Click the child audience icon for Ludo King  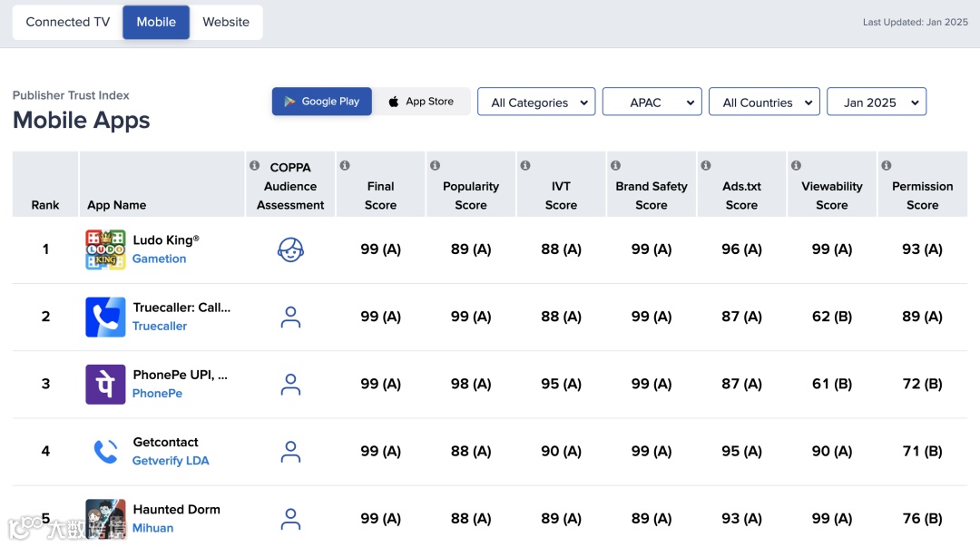tap(290, 249)
